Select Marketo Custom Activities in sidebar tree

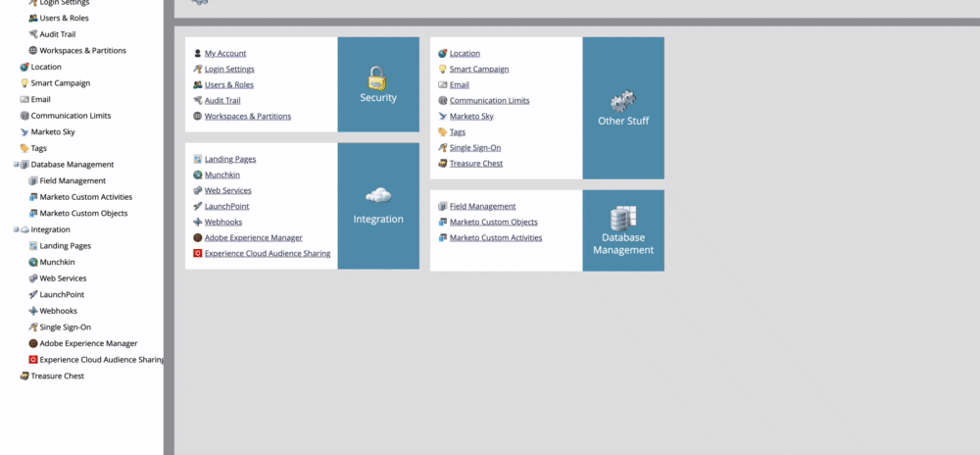(x=86, y=197)
